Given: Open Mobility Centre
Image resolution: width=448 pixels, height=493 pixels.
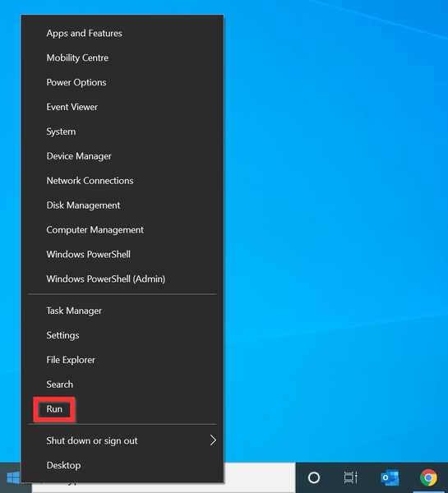Looking at the screenshot, I should pos(122,58).
